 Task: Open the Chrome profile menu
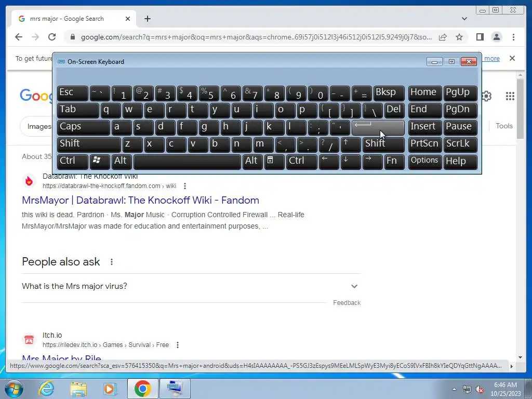click(x=496, y=37)
